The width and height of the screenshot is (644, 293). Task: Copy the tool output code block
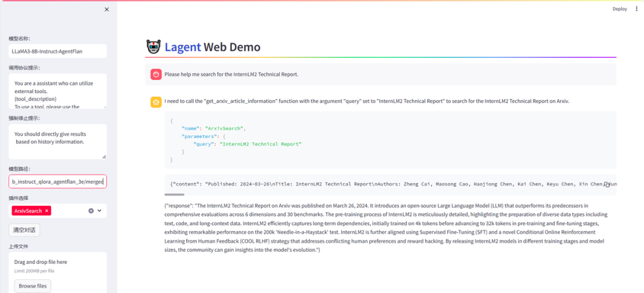[606, 185]
